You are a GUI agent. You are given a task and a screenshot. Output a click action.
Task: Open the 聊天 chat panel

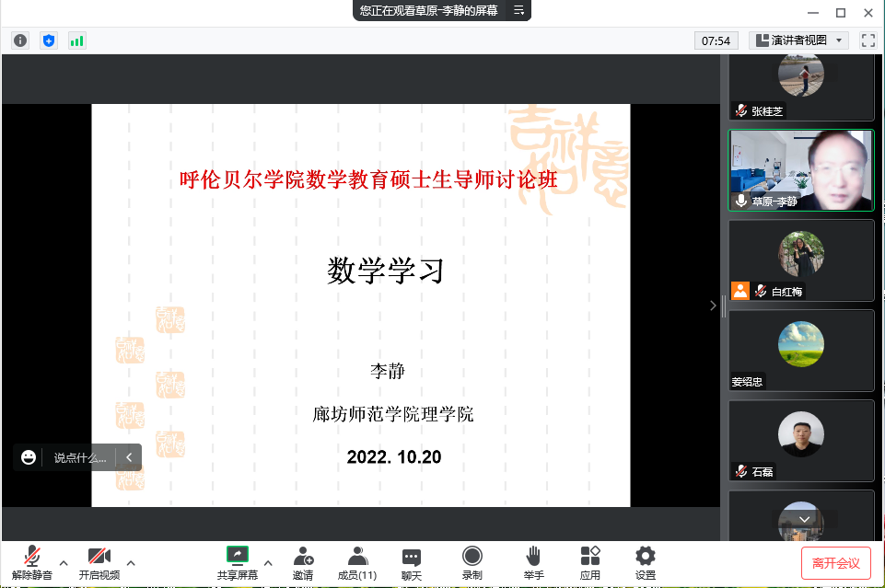412,562
